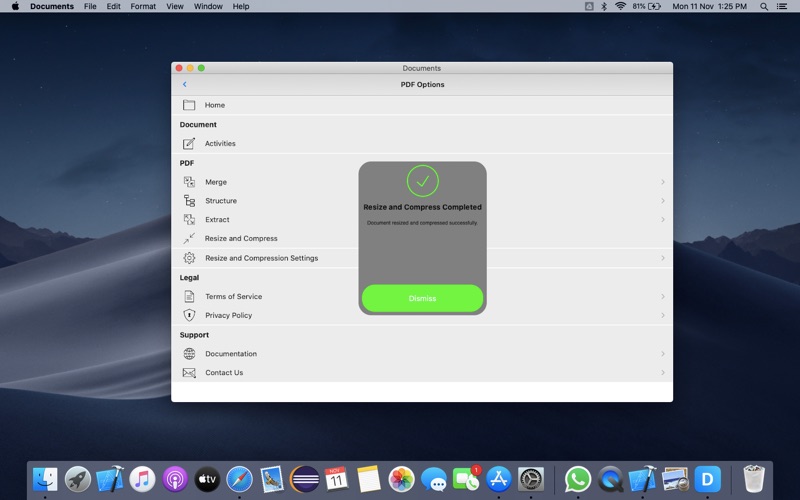800x500 pixels.
Task: Select the Resize and Compress label
Action: click(x=241, y=238)
